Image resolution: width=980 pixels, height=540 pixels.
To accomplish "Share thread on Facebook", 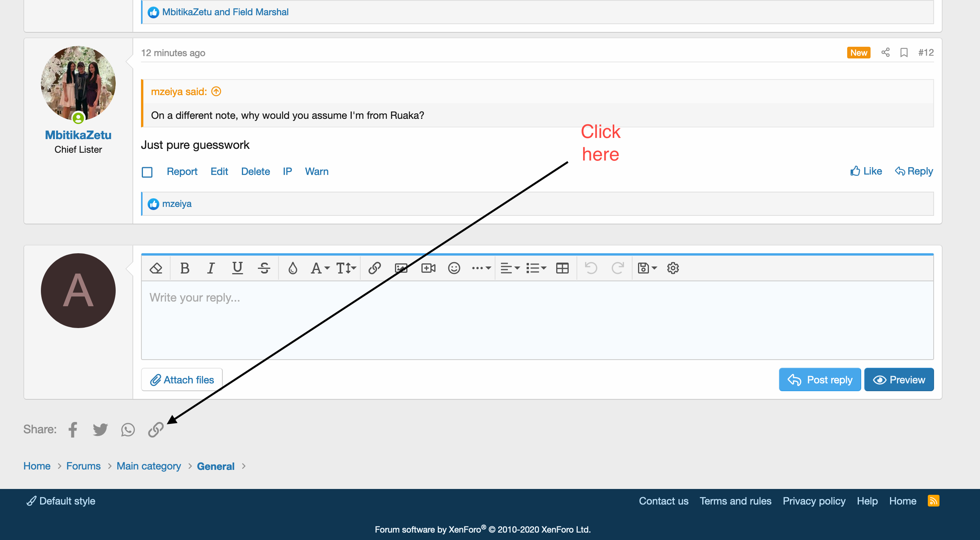I will pos(73,430).
